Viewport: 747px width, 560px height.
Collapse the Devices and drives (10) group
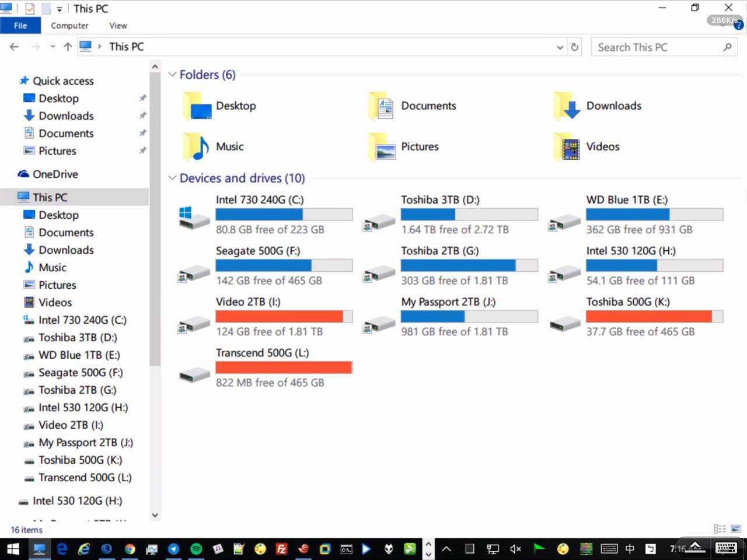(x=172, y=178)
